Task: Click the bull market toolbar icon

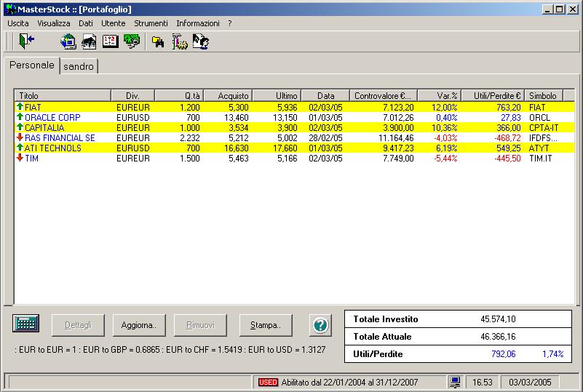Action: [x=90, y=41]
